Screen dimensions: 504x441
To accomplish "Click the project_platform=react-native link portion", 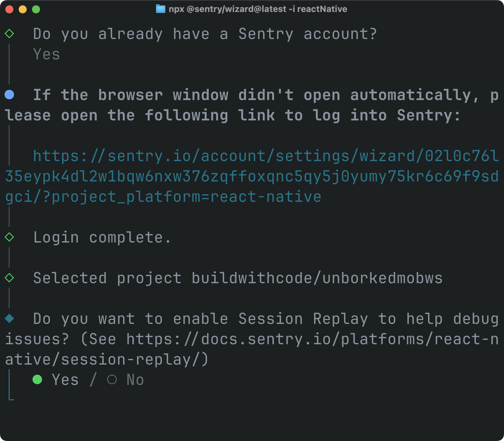I will click(186, 197).
